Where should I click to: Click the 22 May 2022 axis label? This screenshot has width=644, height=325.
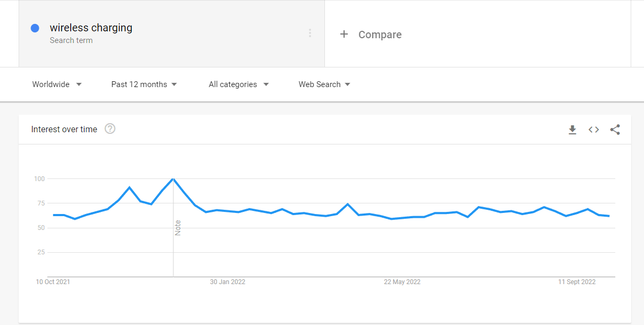(x=402, y=282)
